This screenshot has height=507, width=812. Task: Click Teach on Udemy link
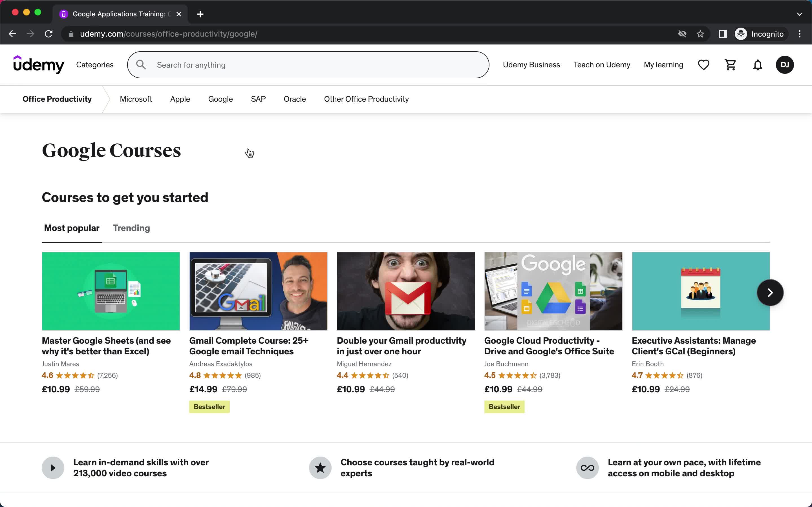tap(602, 64)
